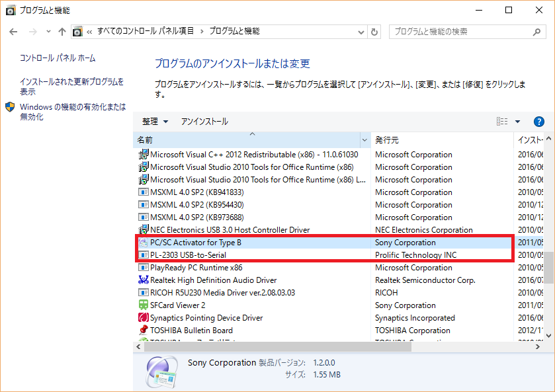Click the magnifier search icon

click(x=536, y=32)
